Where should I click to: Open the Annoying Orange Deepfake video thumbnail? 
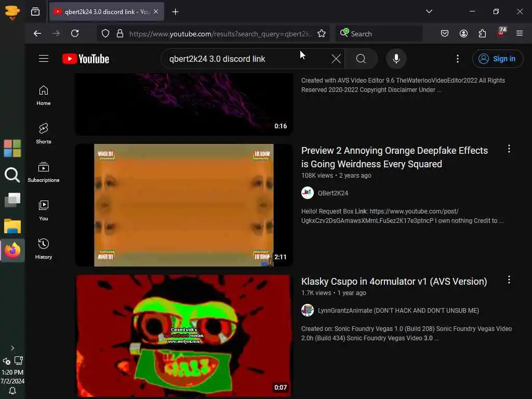pyautogui.click(x=184, y=205)
